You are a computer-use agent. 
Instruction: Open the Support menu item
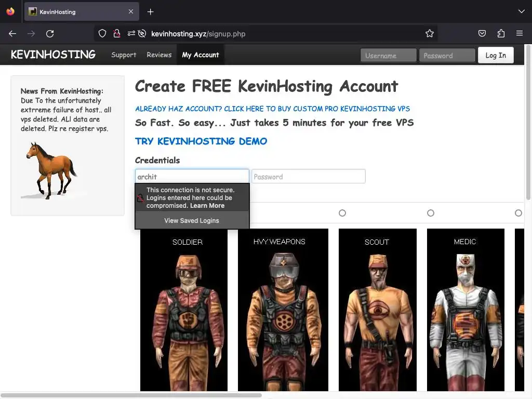pyautogui.click(x=124, y=55)
